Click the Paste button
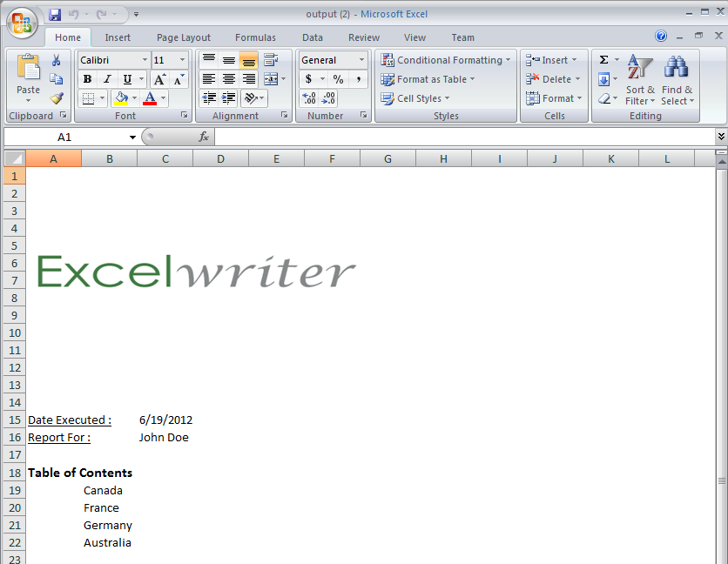Screen dimensions: 728x564 [28, 70]
